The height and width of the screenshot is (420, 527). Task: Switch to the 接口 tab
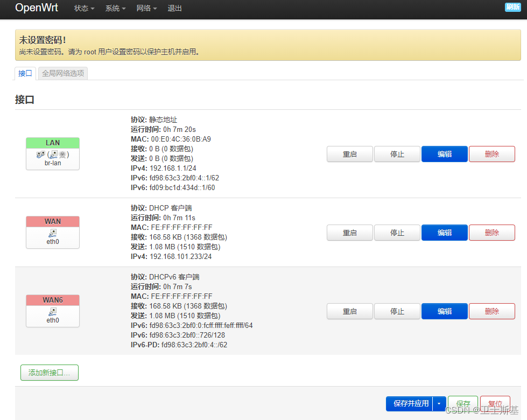25,73
